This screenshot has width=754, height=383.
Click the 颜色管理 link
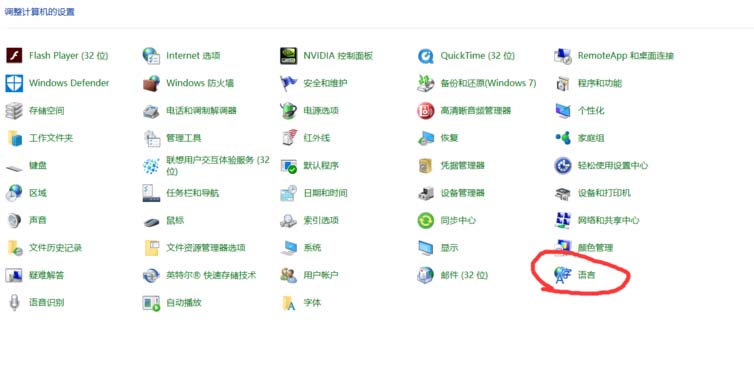595,248
